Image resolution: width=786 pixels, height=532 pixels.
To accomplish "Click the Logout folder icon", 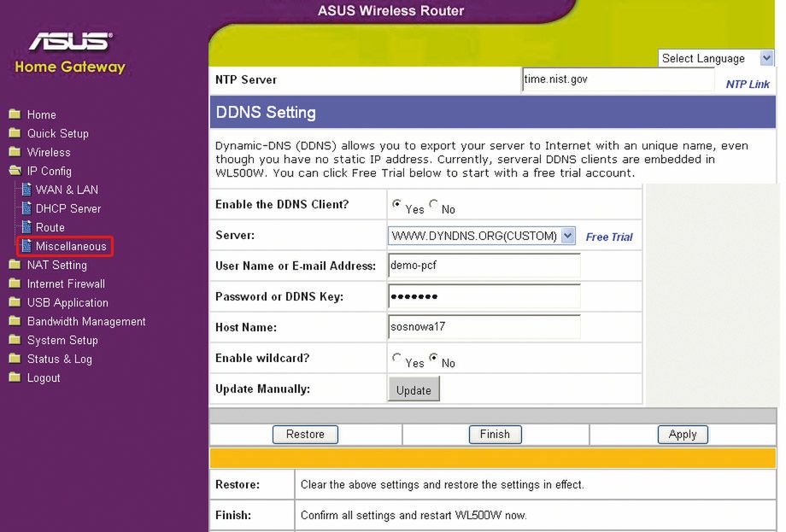I will (15, 377).
